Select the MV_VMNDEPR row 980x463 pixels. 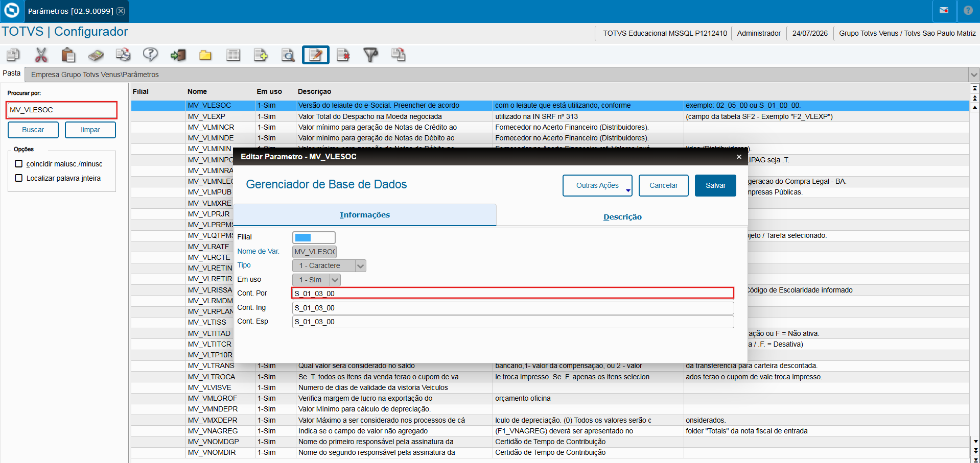[550, 409]
